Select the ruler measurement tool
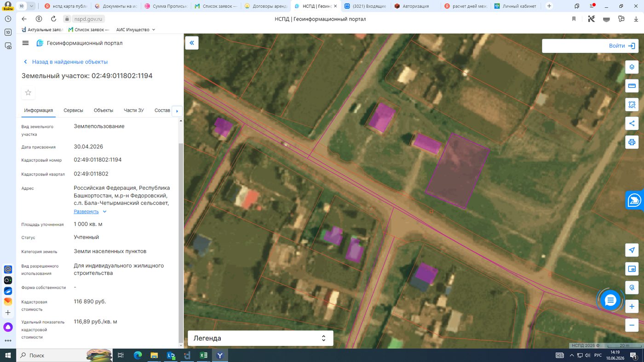Viewport: 644px width, 362px height. (632, 86)
